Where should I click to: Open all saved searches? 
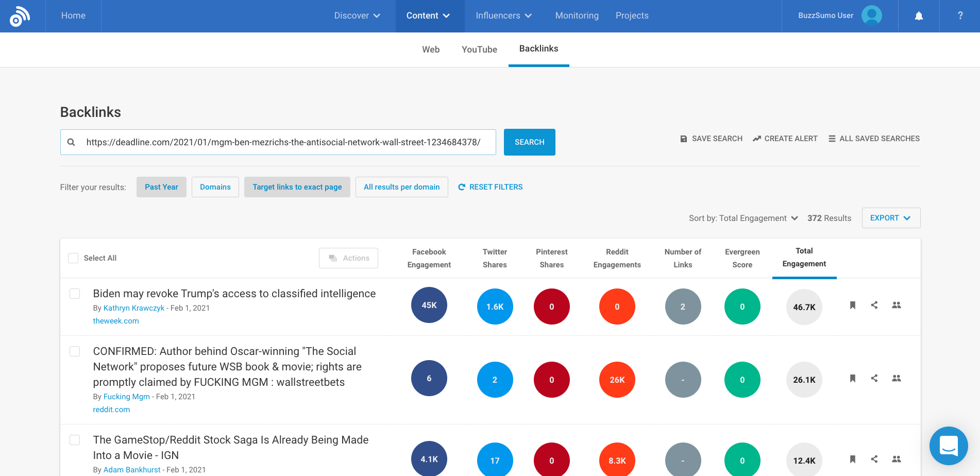(x=874, y=138)
